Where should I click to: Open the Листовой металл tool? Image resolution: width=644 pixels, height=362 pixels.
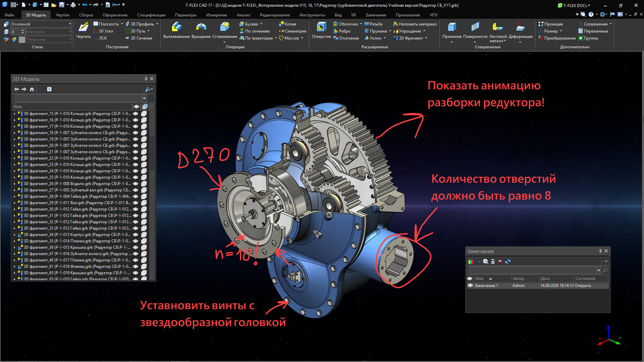[498, 32]
